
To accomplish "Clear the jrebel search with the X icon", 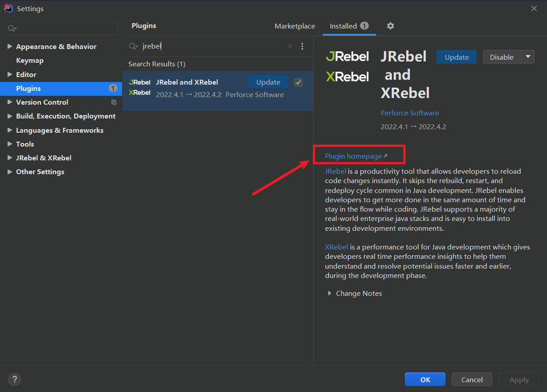I will pos(290,46).
